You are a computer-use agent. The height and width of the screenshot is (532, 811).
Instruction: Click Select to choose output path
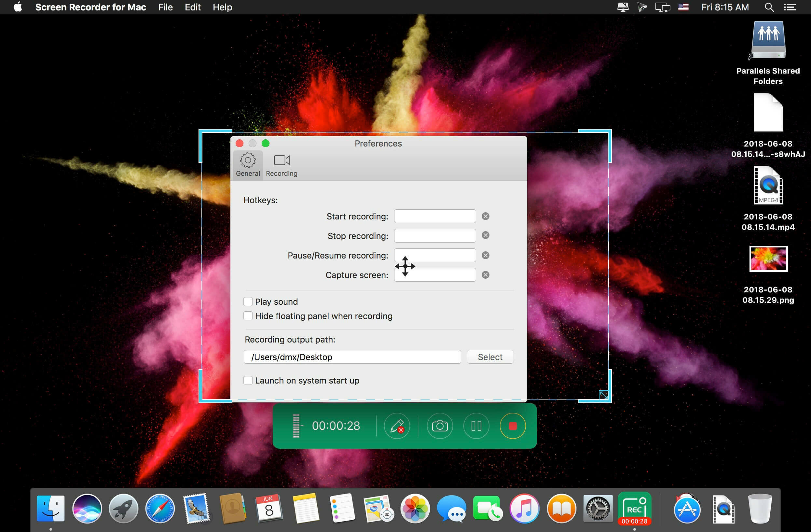click(490, 357)
